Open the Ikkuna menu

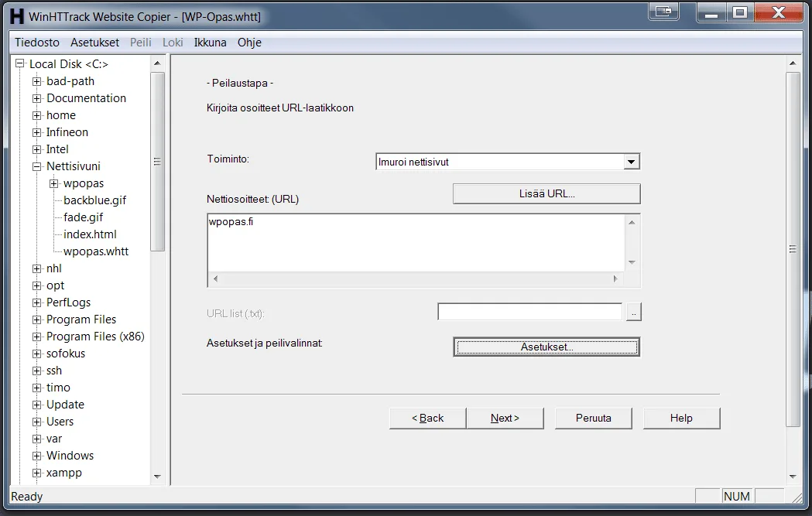pos(211,43)
